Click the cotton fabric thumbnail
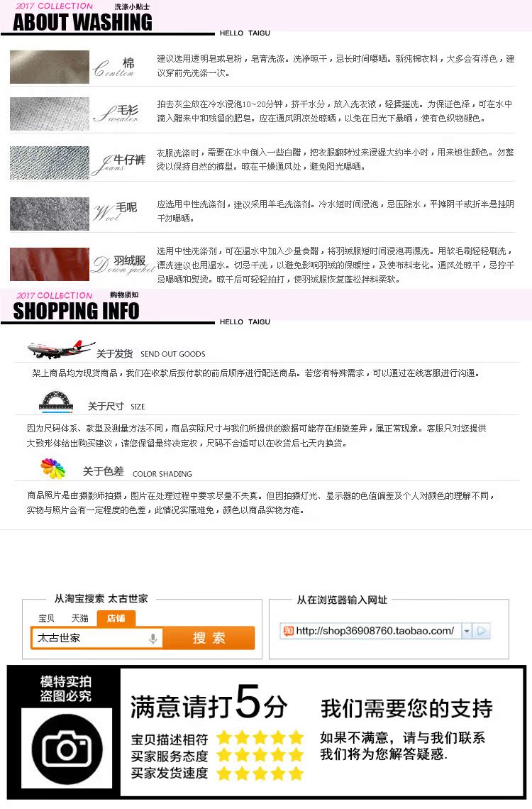 (x=50, y=67)
